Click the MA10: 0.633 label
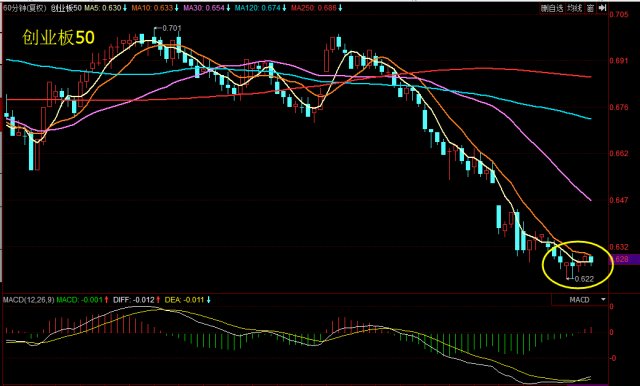 click(x=153, y=8)
